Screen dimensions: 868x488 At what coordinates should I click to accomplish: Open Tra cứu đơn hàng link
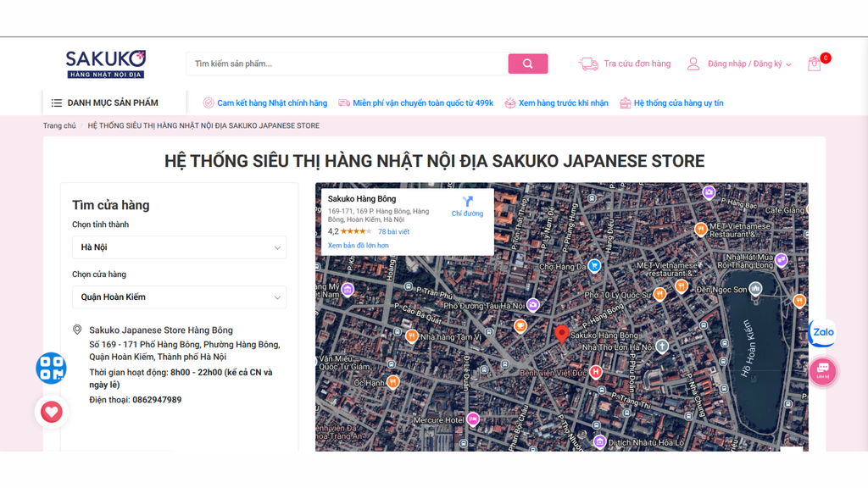637,64
